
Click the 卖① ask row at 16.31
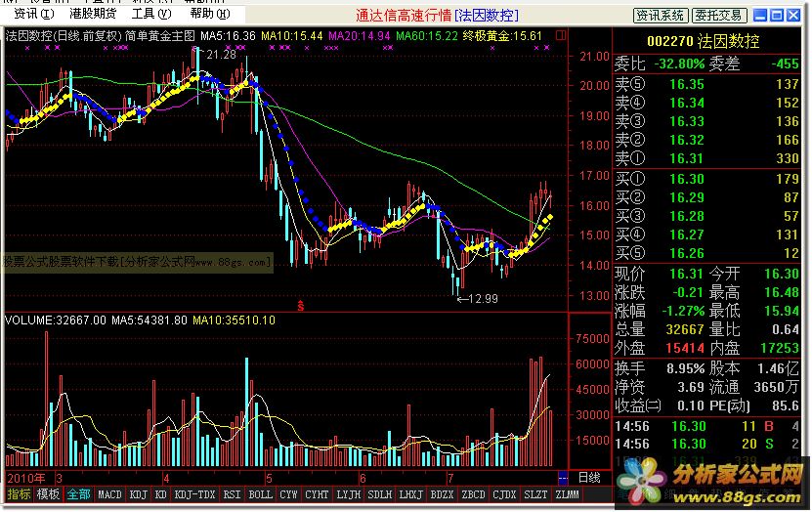pyautogui.click(x=706, y=158)
